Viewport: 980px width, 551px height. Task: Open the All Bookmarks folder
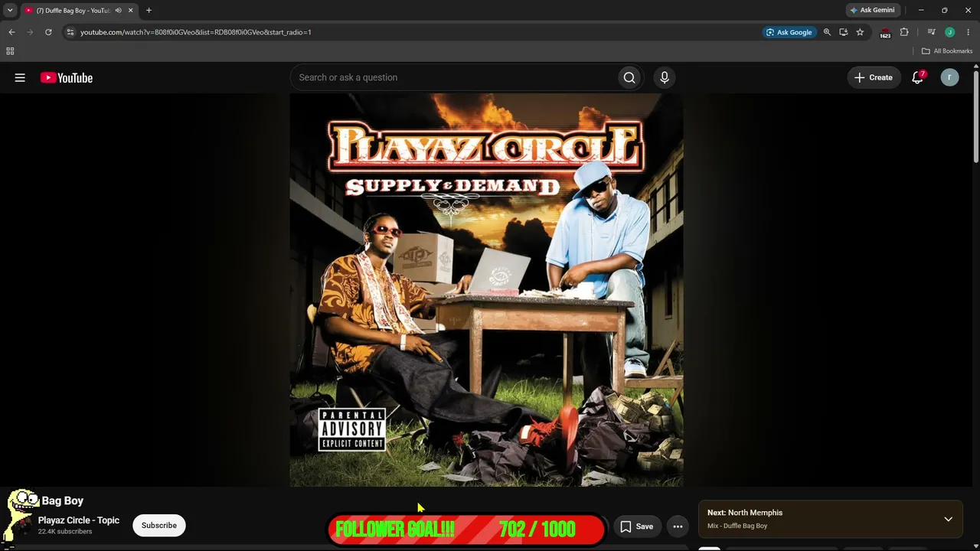click(x=947, y=51)
